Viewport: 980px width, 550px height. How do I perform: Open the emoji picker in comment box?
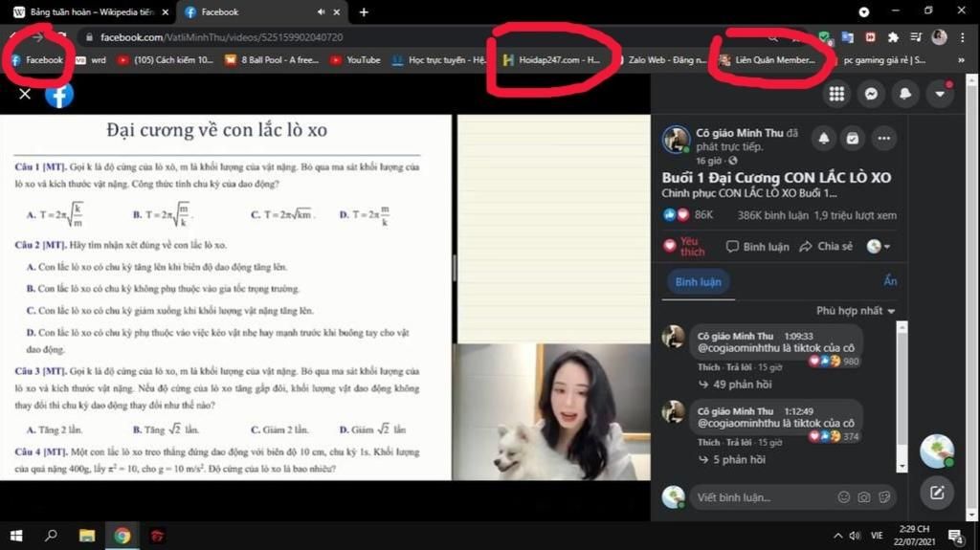[x=844, y=497]
